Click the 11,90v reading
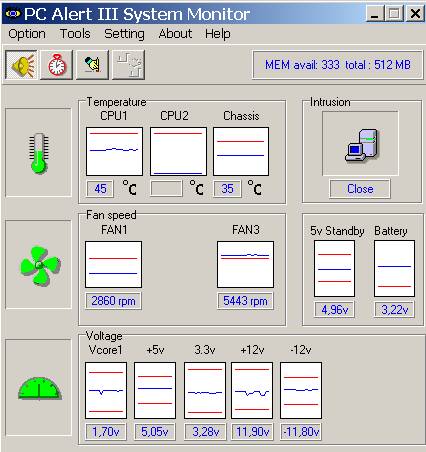Screen dimensions: 426x452 (252, 432)
